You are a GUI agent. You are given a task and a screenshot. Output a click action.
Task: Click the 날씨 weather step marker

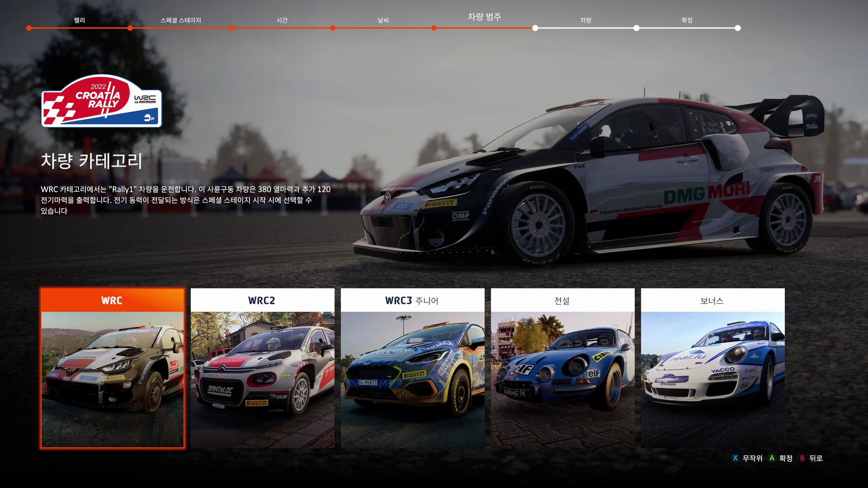pos(383,20)
